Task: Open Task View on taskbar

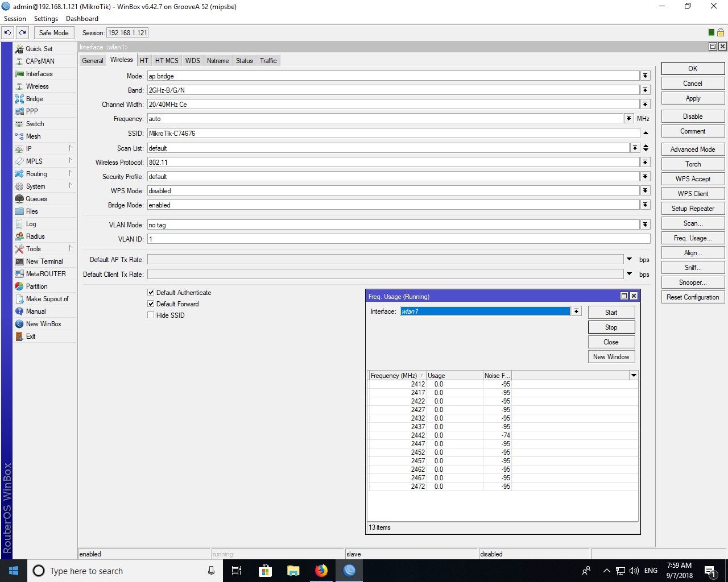Action: [237, 571]
